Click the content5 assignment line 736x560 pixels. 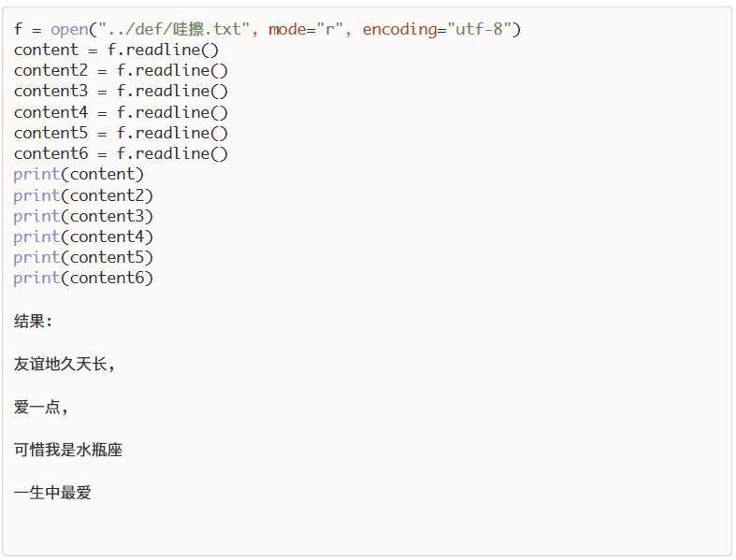click(x=121, y=133)
